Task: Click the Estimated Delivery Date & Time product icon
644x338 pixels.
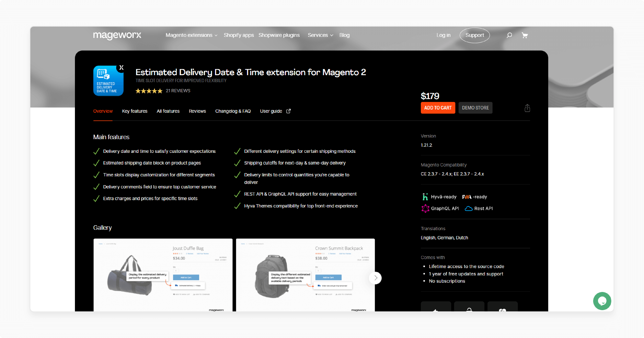Action: click(108, 81)
